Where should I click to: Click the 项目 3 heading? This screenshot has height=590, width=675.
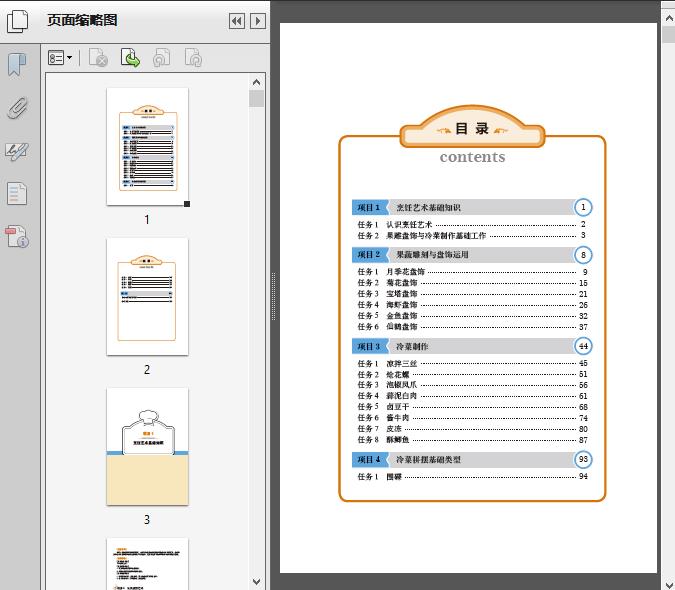point(369,346)
